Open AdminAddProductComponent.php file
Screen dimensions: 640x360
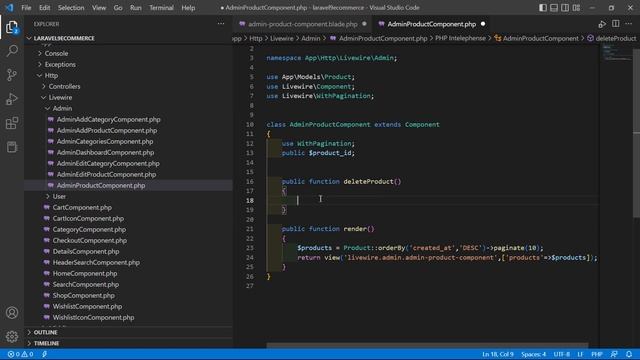click(x=107, y=131)
